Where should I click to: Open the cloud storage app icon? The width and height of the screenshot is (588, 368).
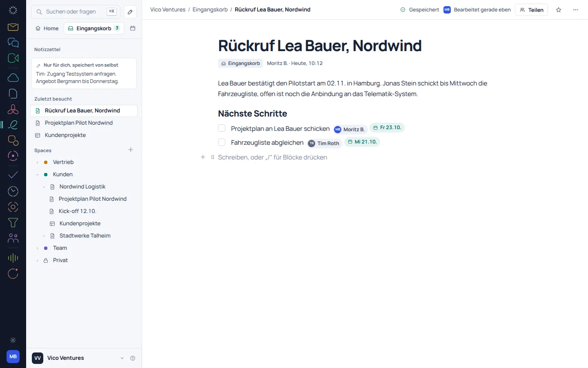[13, 78]
